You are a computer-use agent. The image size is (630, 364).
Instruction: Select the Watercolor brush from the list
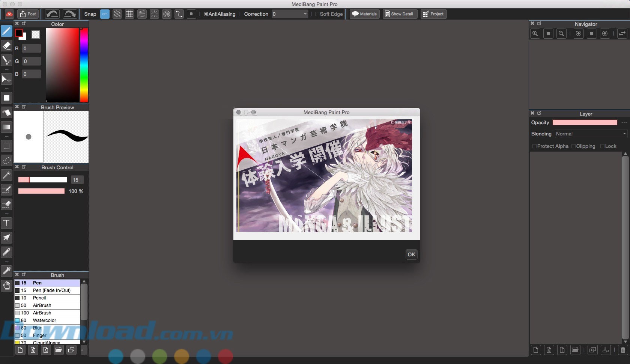pos(44,320)
